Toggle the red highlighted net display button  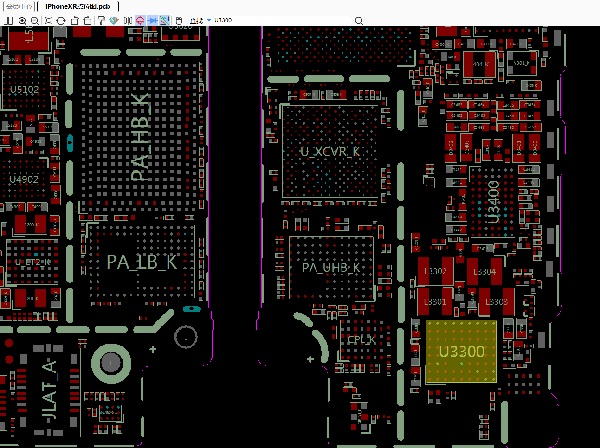140,20
